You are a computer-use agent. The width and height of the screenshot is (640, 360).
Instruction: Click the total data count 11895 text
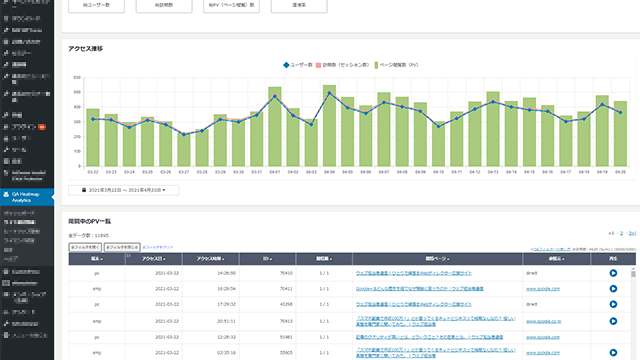[x=89, y=236]
